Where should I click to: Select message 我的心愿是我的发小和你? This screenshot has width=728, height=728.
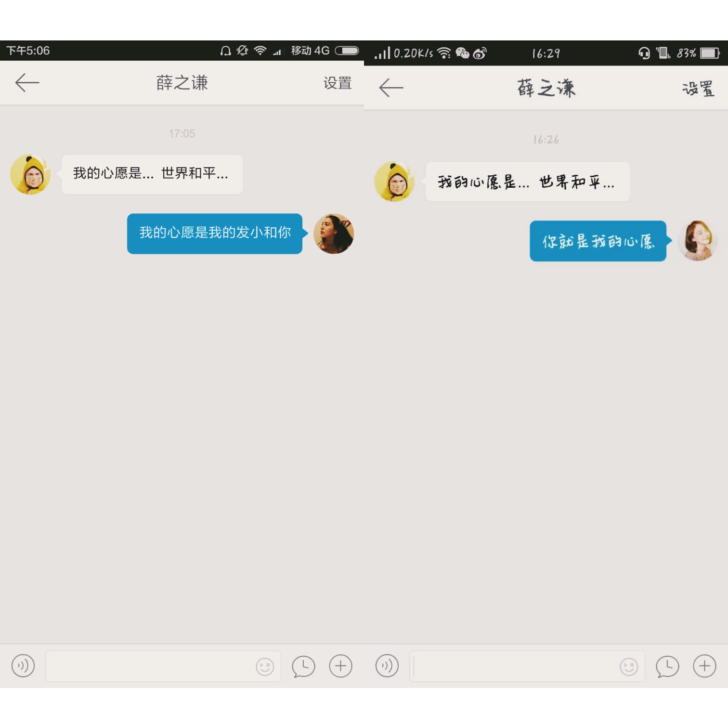pyautogui.click(x=215, y=234)
